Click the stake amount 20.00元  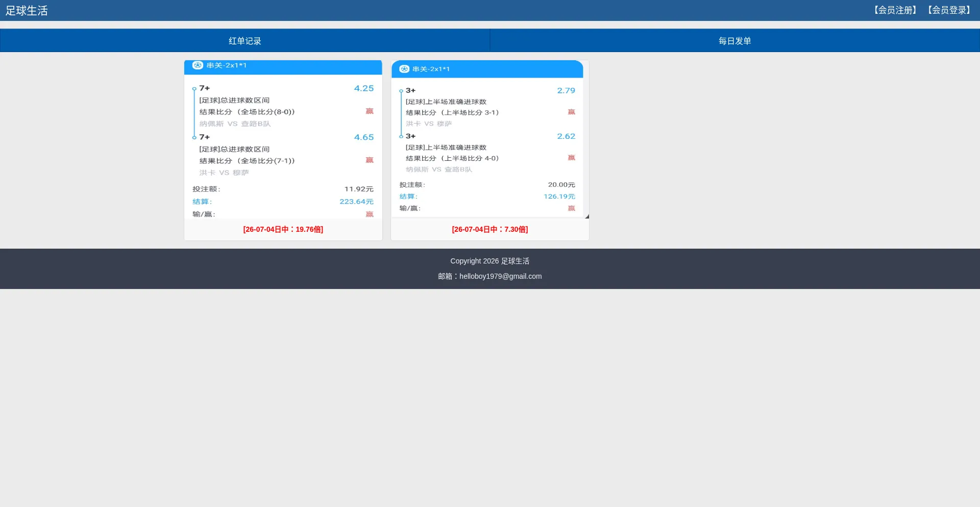click(561, 185)
